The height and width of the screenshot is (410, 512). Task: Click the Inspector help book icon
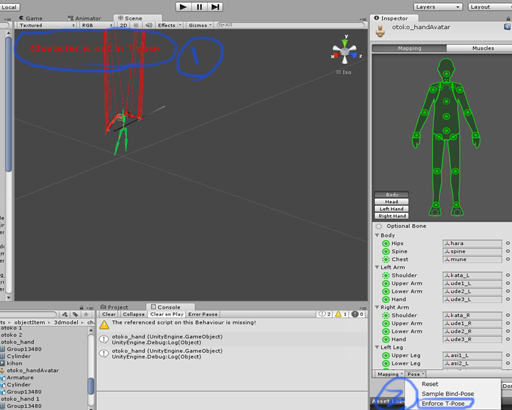(x=507, y=27)
